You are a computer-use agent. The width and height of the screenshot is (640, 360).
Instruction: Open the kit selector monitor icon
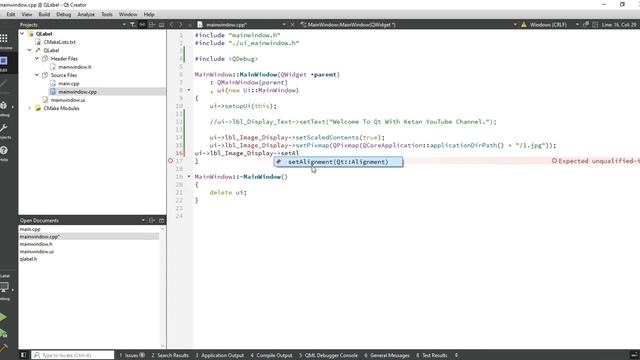pyautogui.click(x=4, y=287)
